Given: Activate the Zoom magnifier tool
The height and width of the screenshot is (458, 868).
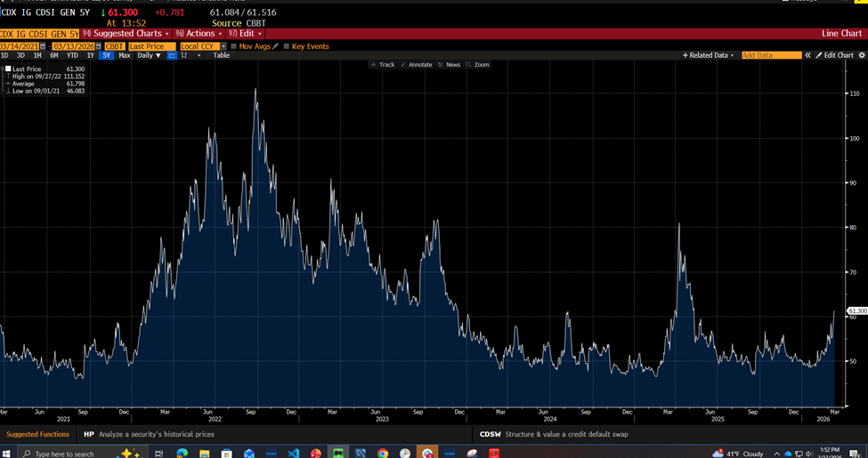Looking at the screenshot, I should click(x=477, y=65).
